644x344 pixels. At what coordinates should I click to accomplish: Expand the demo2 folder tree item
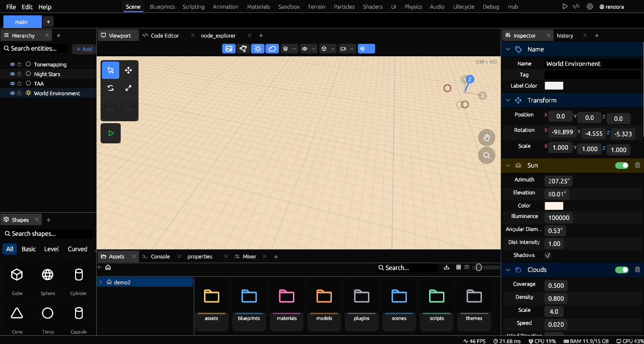click(101, 282)
